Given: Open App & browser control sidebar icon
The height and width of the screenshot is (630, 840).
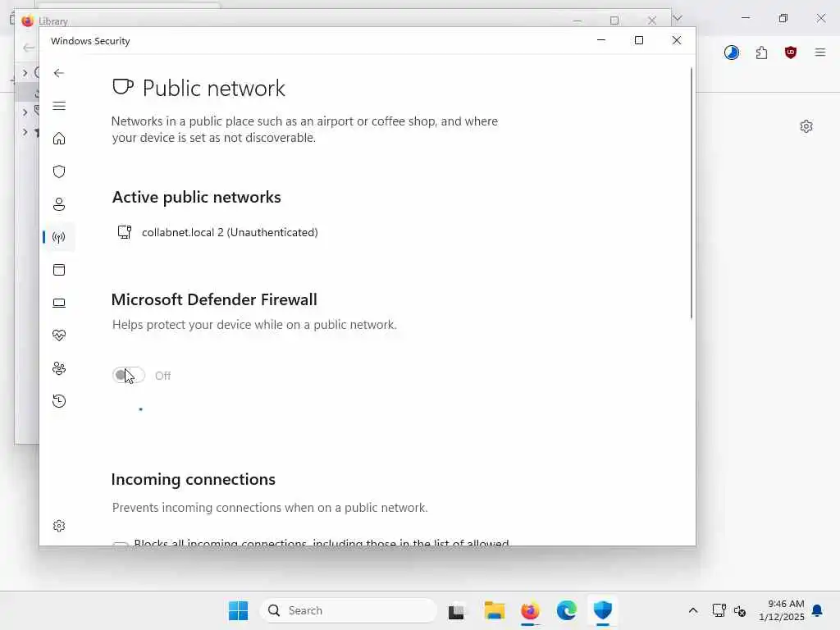Looking at the screenshot, I should [59, 269].
